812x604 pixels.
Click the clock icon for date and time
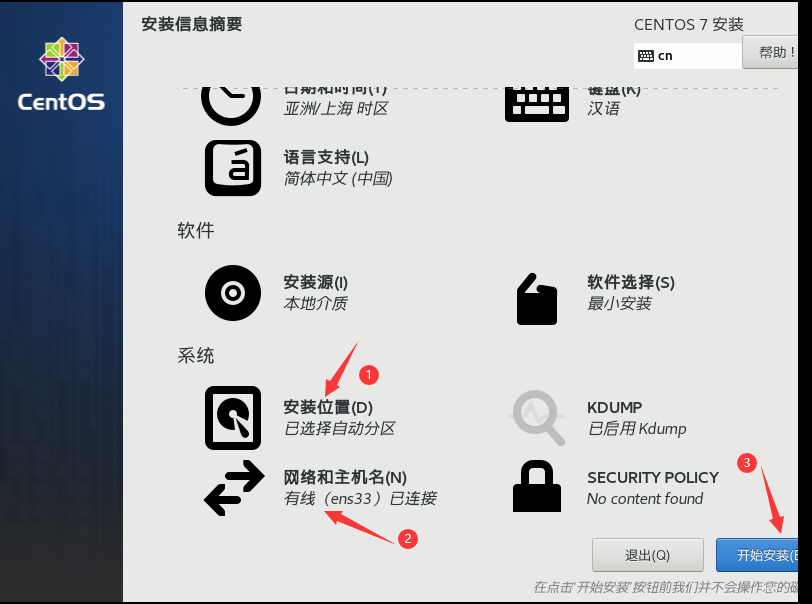231,106
